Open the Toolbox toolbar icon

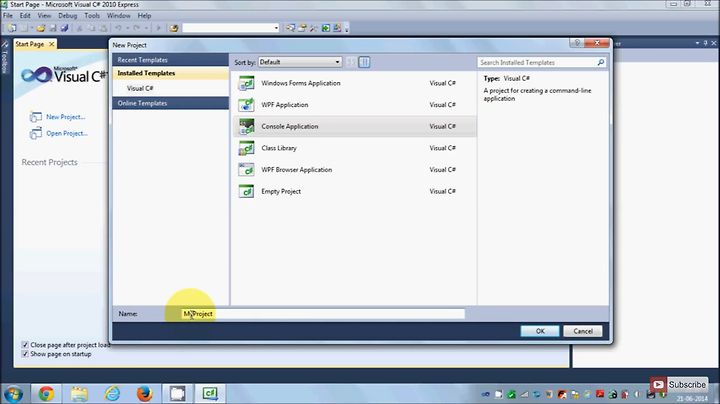click(x=314, y=28)
